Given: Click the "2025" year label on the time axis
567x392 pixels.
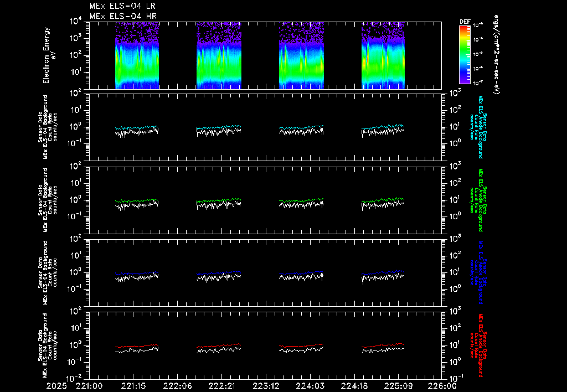Looking at the screenshot, I should click(56, 386).
